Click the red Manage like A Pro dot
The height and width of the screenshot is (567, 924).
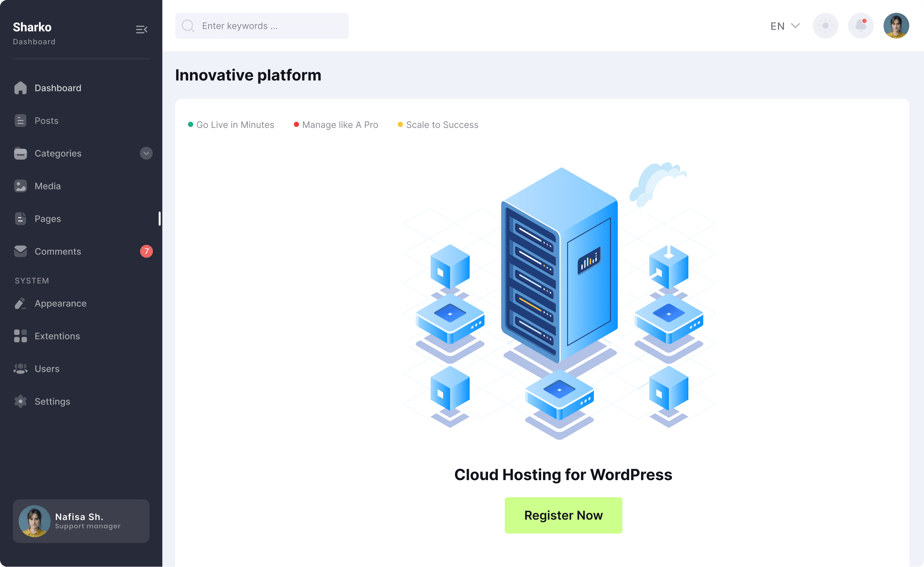click(x=296, y=125)
